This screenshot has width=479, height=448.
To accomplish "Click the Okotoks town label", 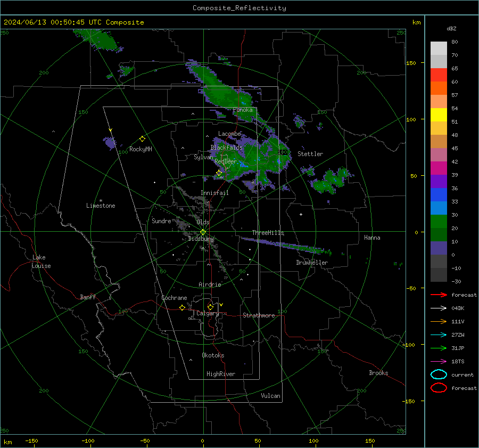I will 213,355.
